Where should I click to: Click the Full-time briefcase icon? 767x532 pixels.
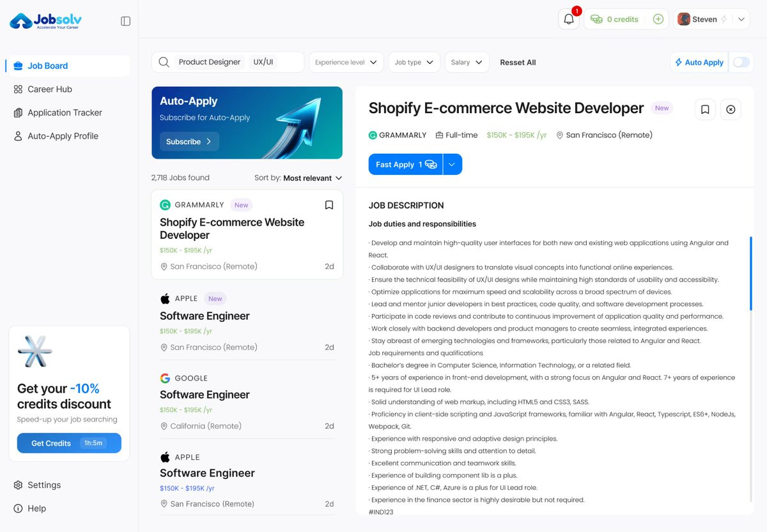[x=440, y=135]
